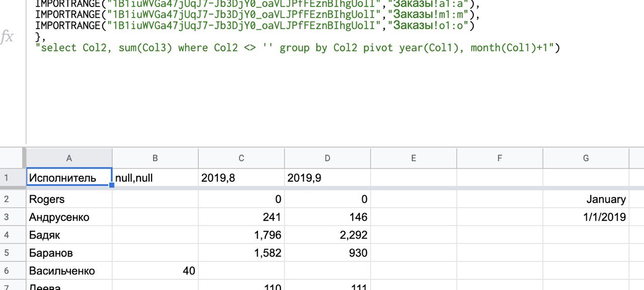
Task: Select column C header
Action: (242, 158)
